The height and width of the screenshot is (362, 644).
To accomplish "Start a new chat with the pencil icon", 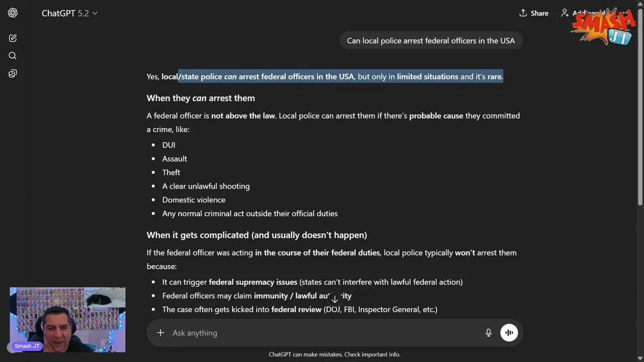I will [x=13, y=38].
